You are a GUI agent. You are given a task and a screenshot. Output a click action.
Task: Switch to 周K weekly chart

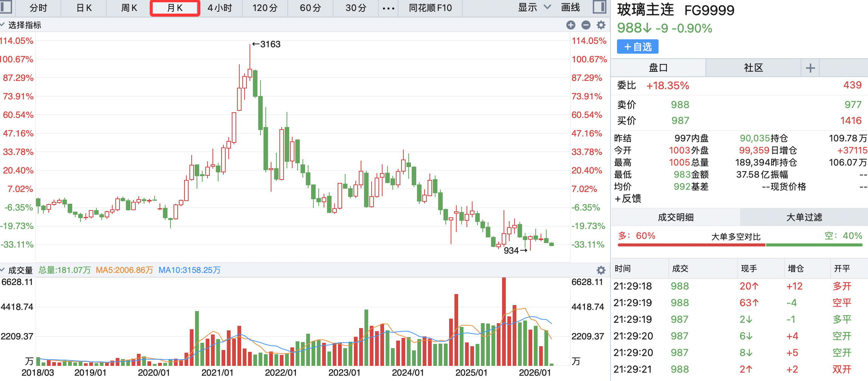tap(129, 8)
